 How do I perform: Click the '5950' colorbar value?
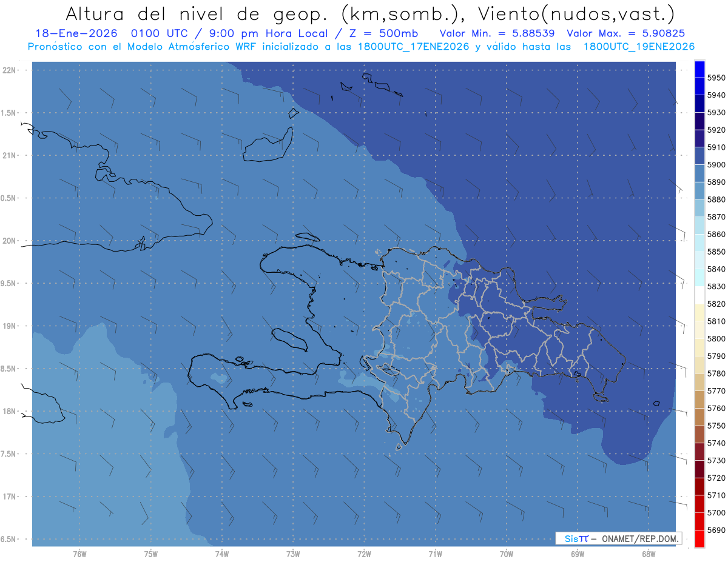click(716, 78)
